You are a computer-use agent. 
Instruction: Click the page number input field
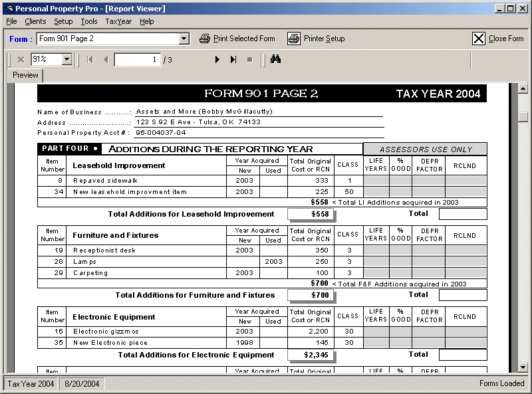138,60
